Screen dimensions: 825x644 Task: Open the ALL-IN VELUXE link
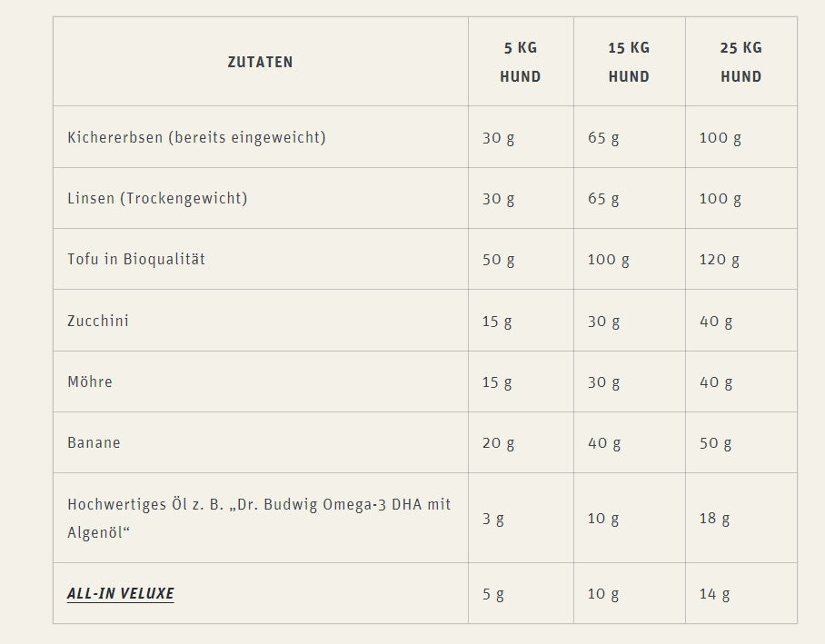(x=121, y=593)
